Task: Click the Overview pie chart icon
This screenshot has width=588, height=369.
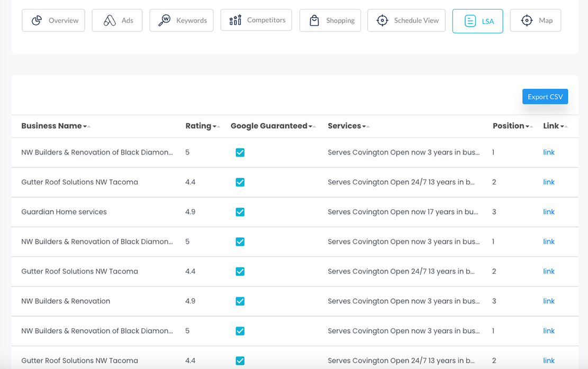Action: coord(37,20)
